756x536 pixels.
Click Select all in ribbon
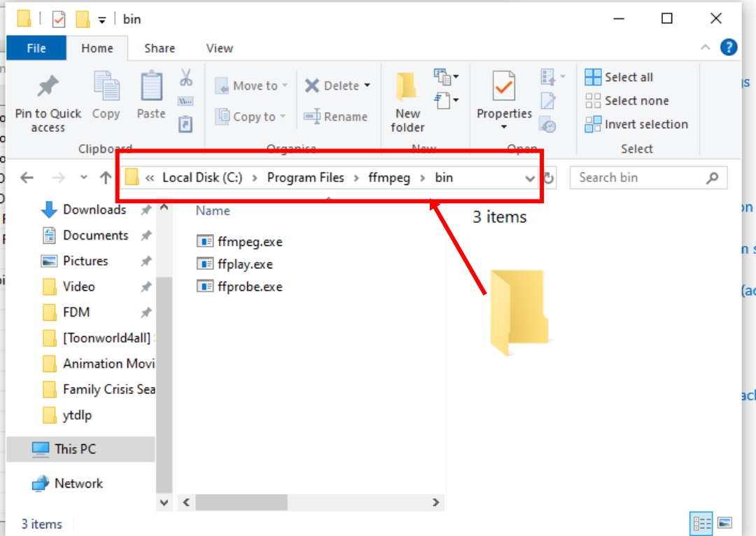point(619,77)
